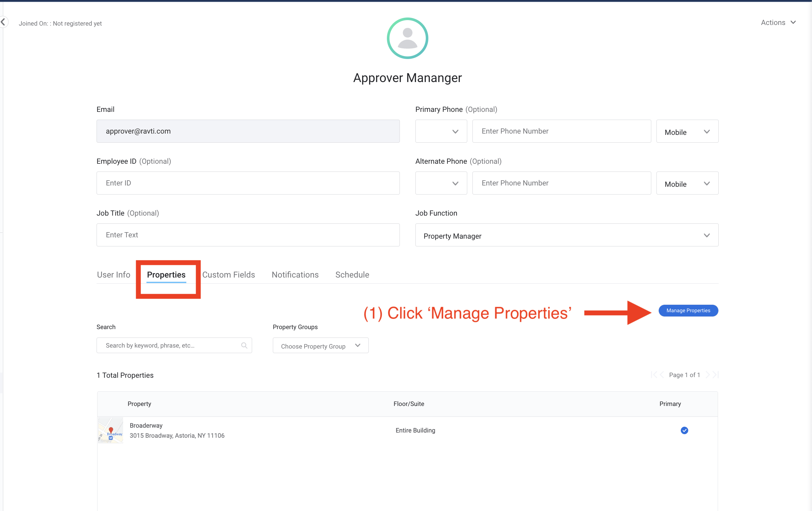The image size is (812, 511).
Task: Expand the Job Function Property Manager dropdown
Action: (566, 235)
